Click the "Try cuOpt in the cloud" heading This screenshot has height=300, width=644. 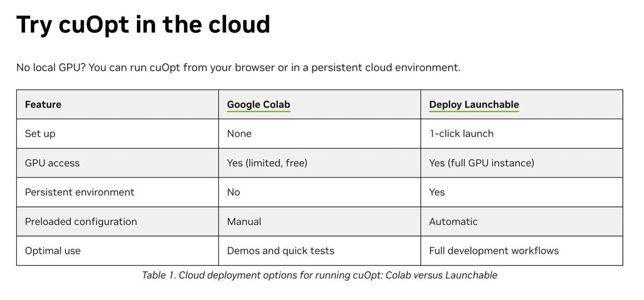pos(143,25)
